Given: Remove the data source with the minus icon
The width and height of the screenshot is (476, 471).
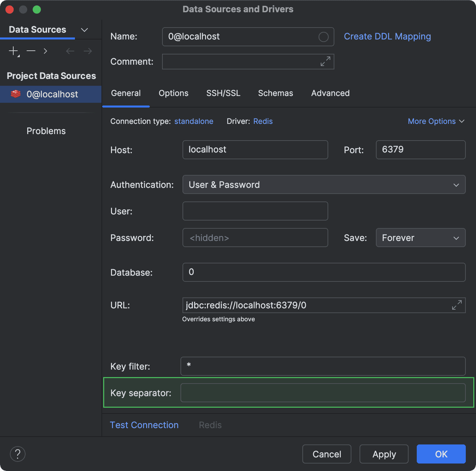Looking at the screenshot, I should coord(31,51).
